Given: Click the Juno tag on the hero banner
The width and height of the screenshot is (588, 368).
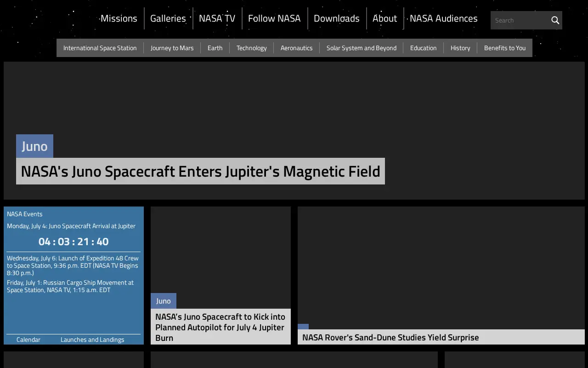Looking at the screenshot, I should pos(34,146).
